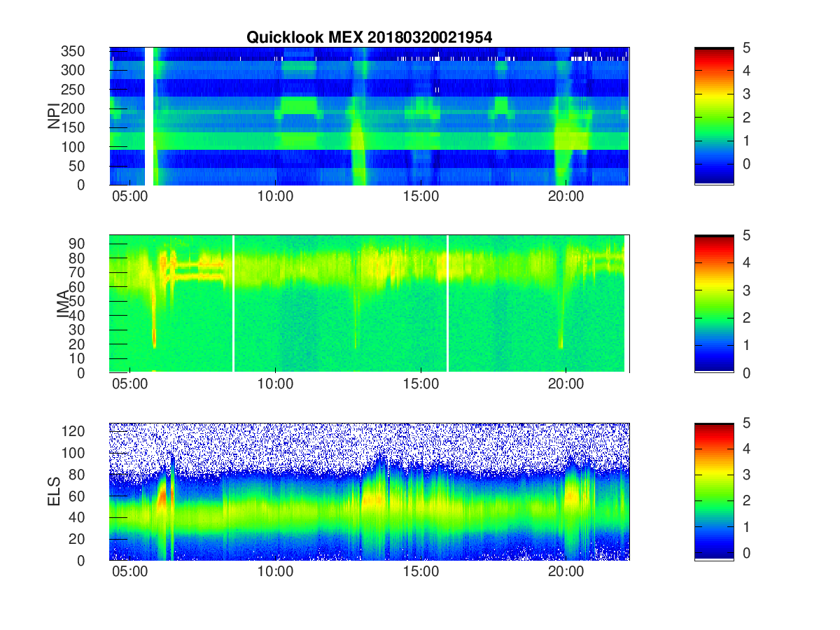Select the ELS y-axis label
This screenshot has width=840, height=630.
(54, 492)
